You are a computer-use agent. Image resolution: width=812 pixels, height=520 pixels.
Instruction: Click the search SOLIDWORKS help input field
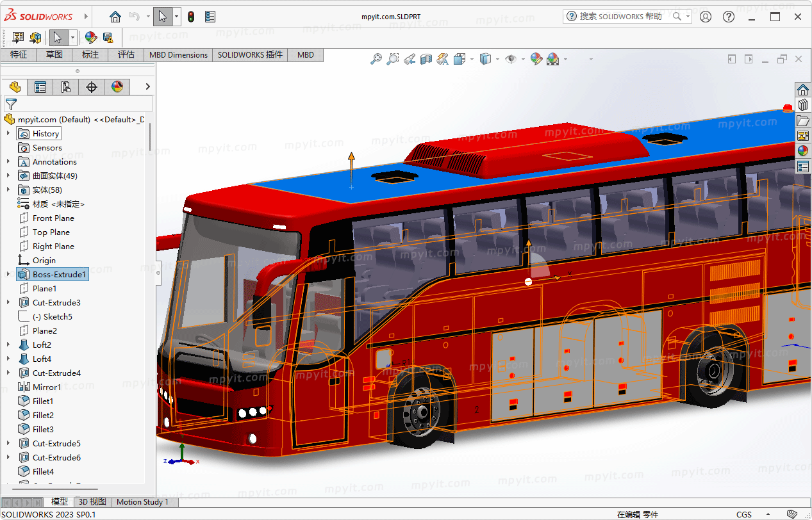(x=621, y=17)
